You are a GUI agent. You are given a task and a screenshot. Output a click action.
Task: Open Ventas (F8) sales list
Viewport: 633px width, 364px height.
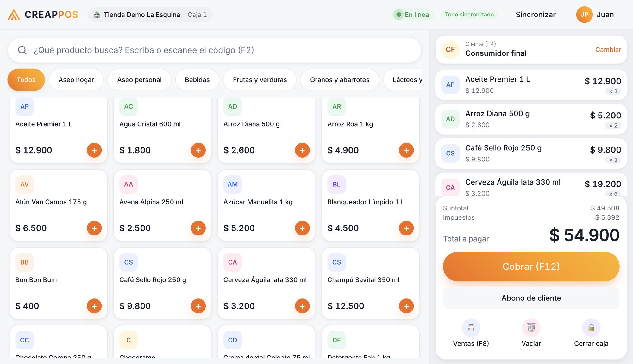(x=471, y=333)
